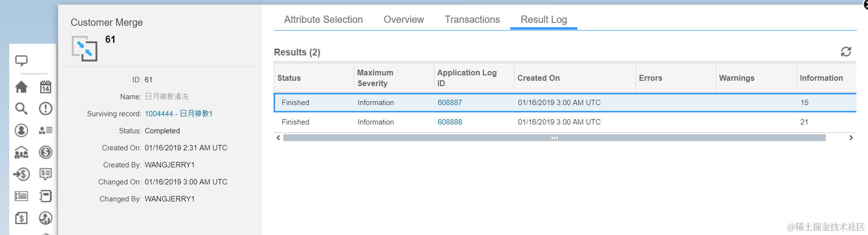Sort by Maximum Severity column header

(x=394, y=78)
